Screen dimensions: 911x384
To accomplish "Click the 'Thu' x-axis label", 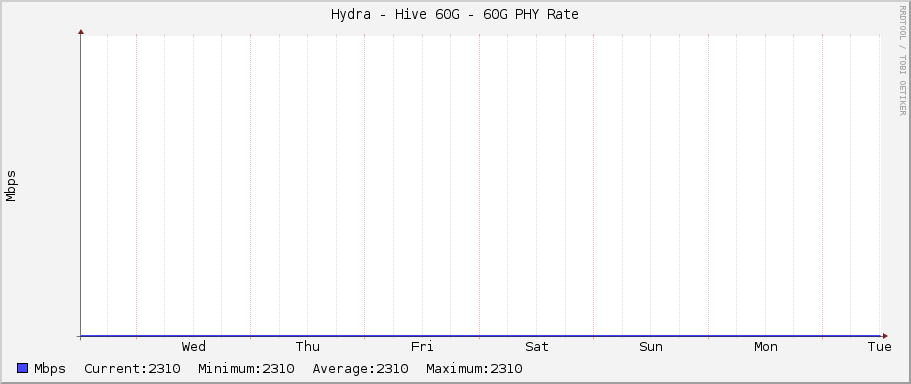I will pos(307,347).
